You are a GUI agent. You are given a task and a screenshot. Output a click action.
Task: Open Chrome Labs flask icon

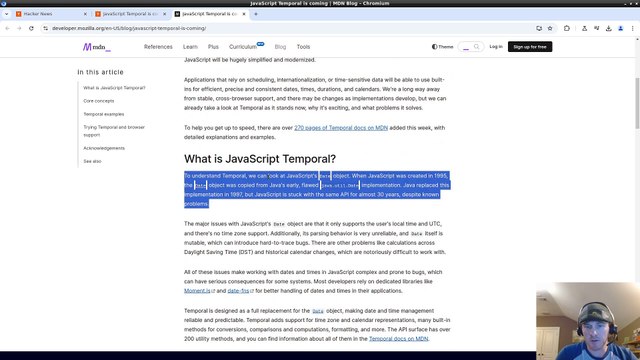tap(584, 28)
